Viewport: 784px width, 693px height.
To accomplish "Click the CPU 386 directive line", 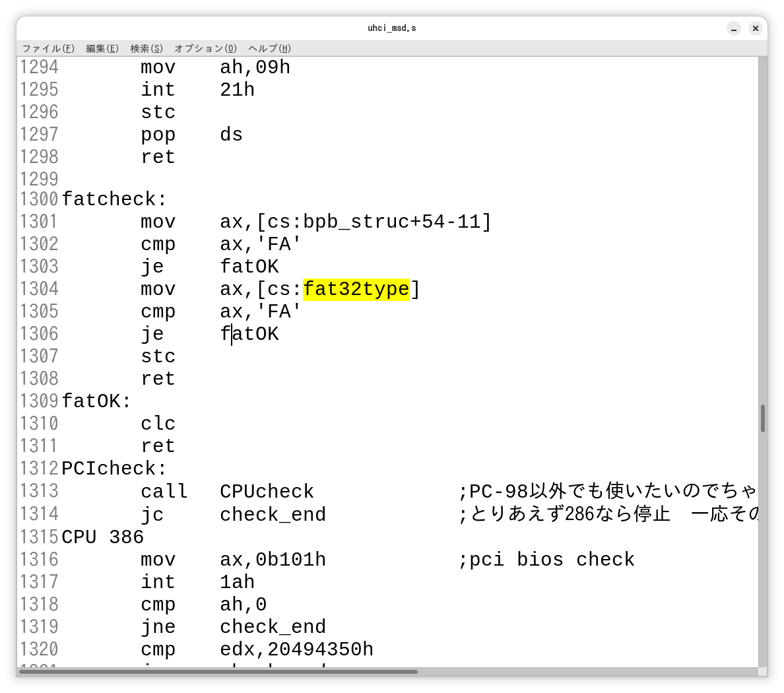I will [102, 537].
